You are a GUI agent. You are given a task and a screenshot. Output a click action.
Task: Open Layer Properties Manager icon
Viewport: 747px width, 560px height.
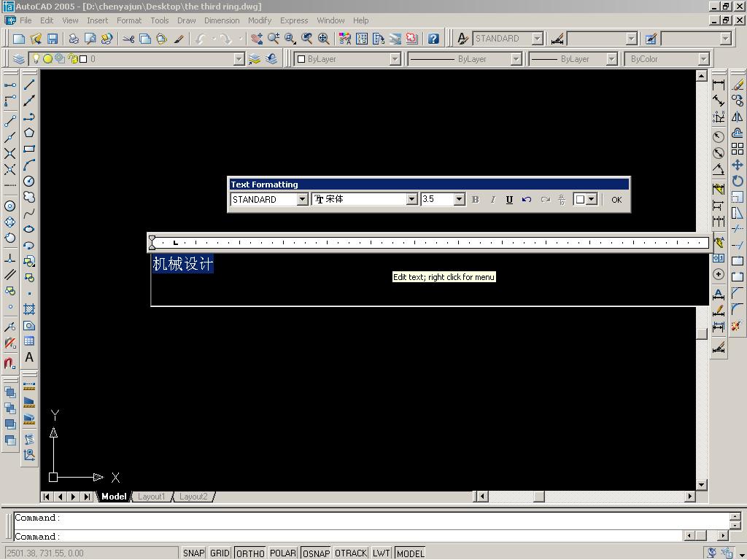click(x=18, y=59)
